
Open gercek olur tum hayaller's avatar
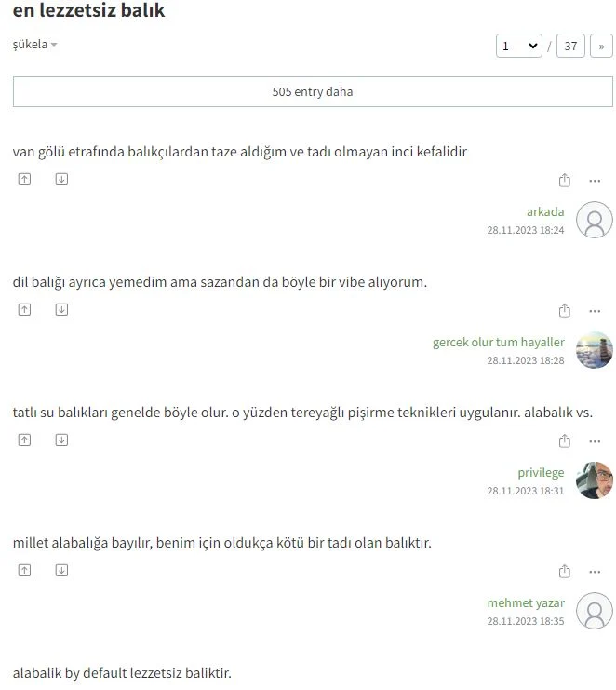(595, 350)
